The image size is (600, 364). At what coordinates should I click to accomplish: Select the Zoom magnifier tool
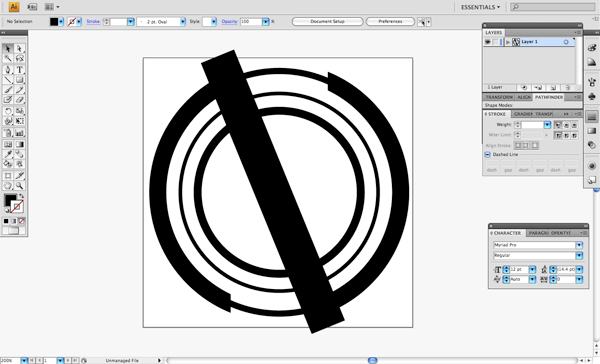20,186
